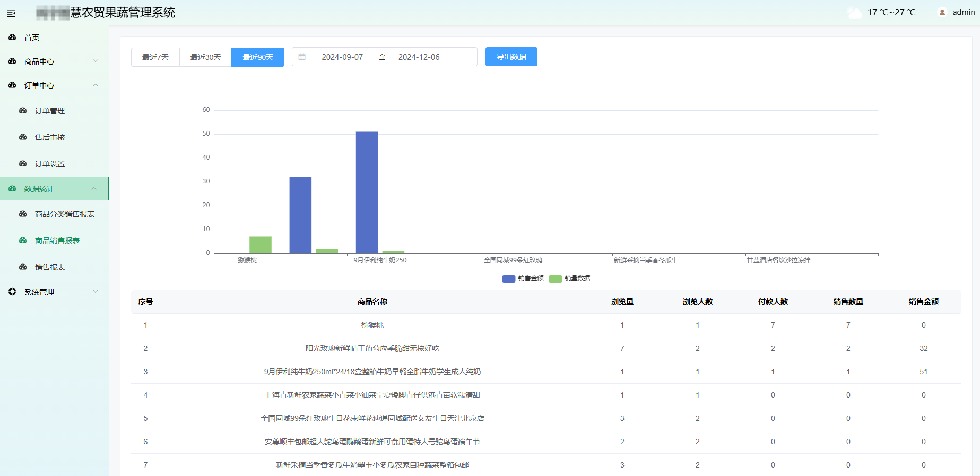980x476 pixels.
Task: Open the 销售报表 menu item
Action: click(50, 267)
